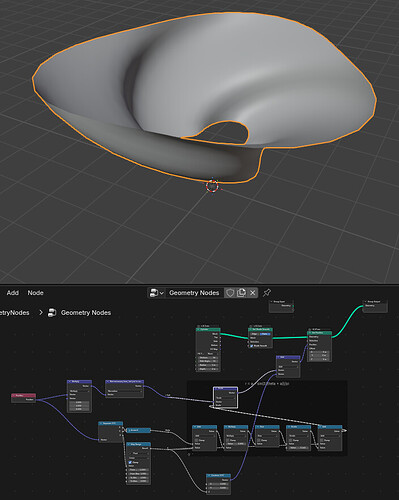Toggle the Clamp checkbox in Map Range node
Image resolution: width=399 pixels, height=500 pixels.
(130, 462)
